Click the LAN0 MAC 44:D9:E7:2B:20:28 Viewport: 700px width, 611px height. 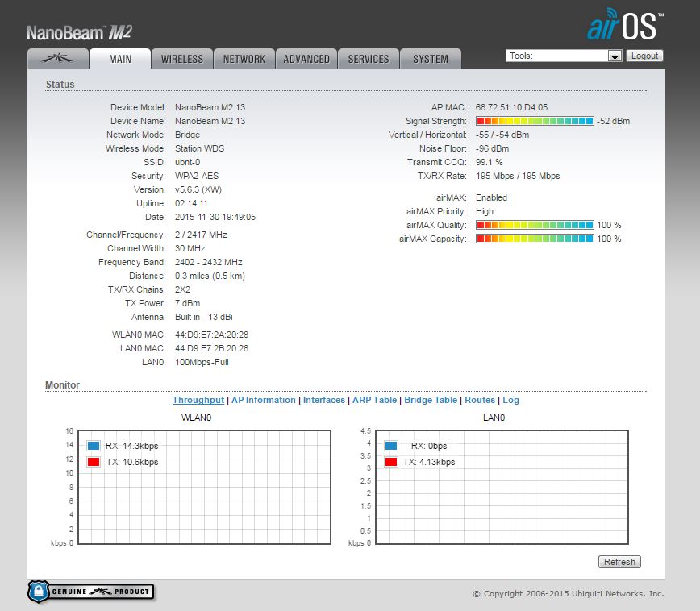211,348
